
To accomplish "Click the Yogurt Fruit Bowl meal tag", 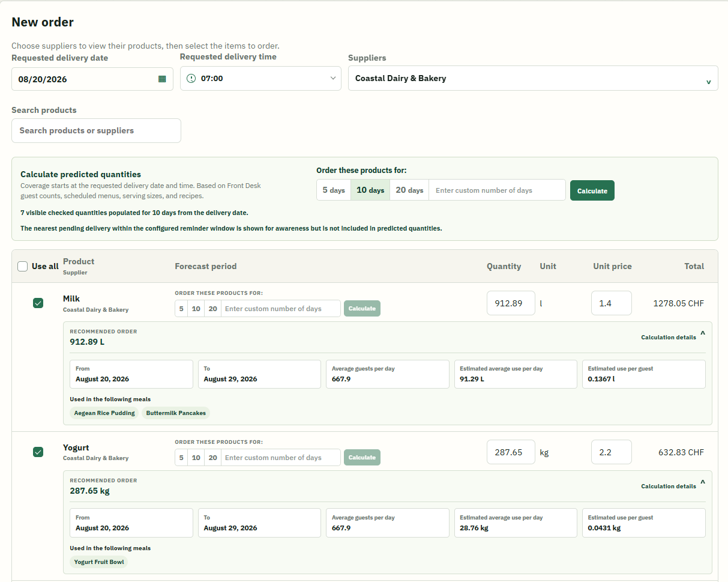I will click(x=99, y=562).
